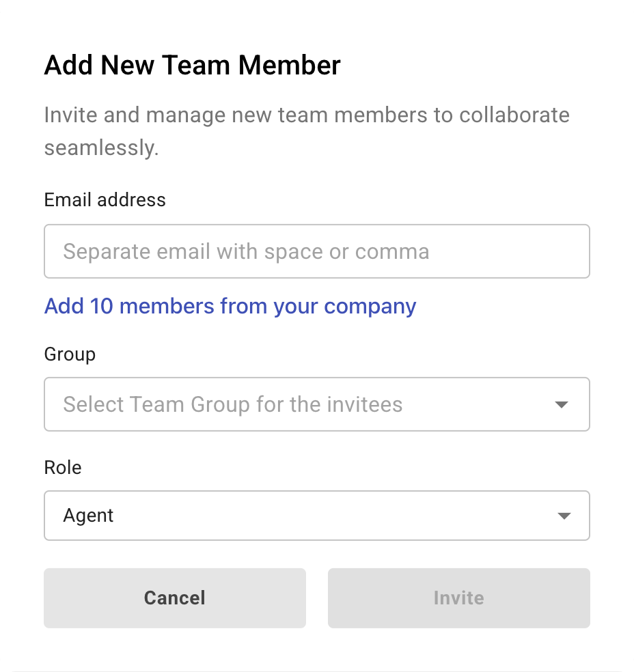
Task: Click the Email address label
Action: pos(105,199)
